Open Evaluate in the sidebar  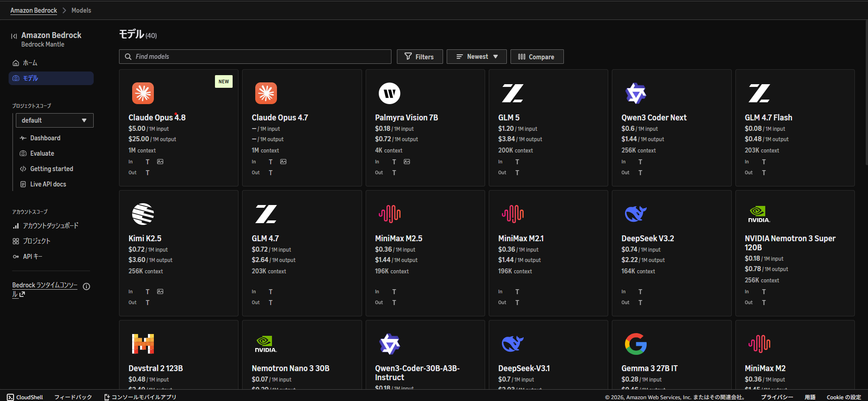[42, 153]
